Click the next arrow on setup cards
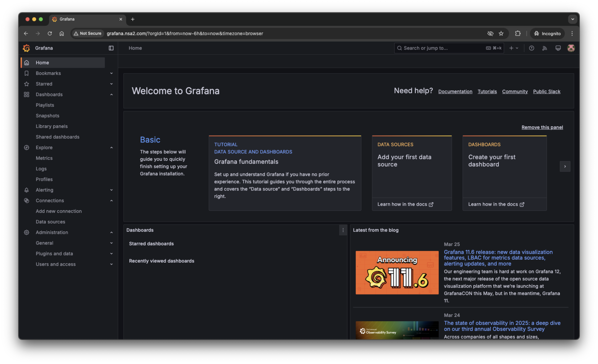 point(565,166)
